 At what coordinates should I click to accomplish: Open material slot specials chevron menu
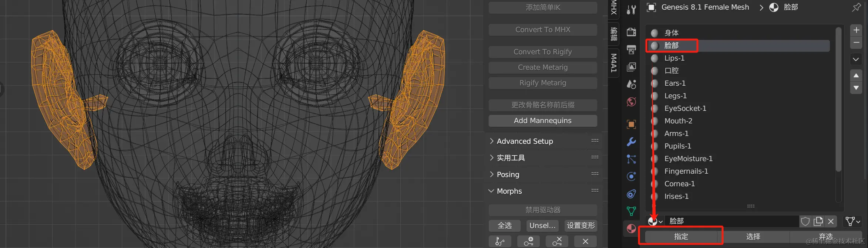pos(856,59)
